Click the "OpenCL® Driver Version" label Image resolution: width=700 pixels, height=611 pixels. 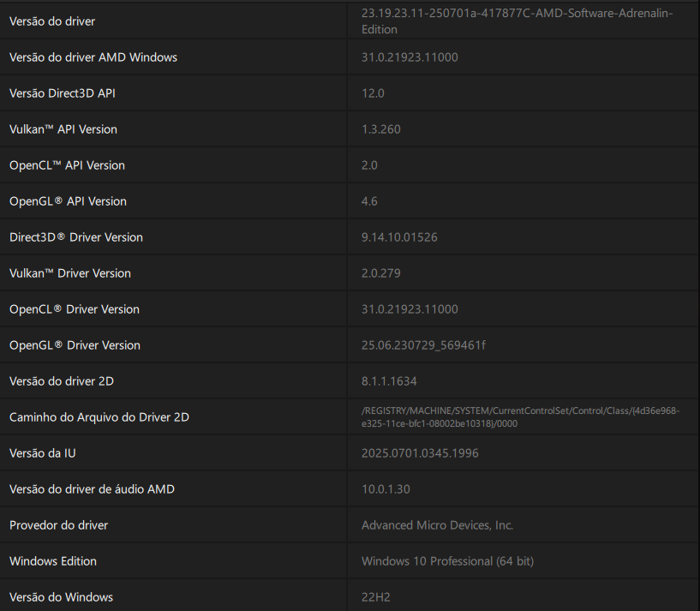75,309
